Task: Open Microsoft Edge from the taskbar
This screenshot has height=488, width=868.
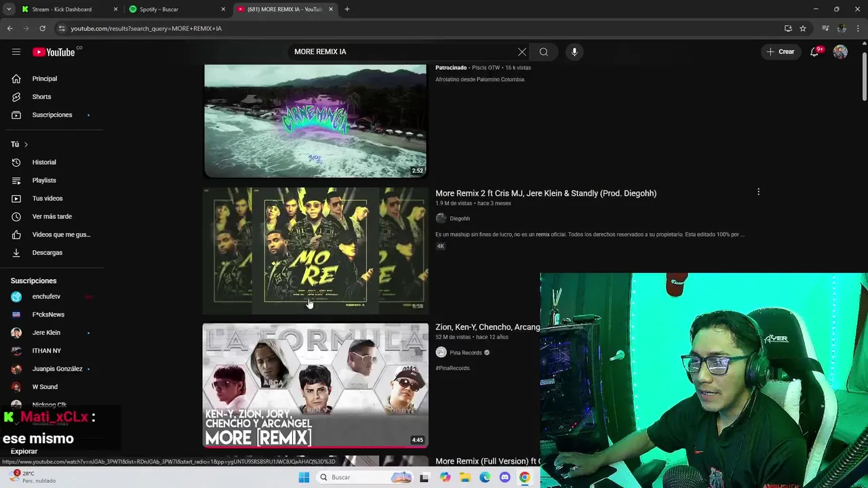Action: click(485, 477)
